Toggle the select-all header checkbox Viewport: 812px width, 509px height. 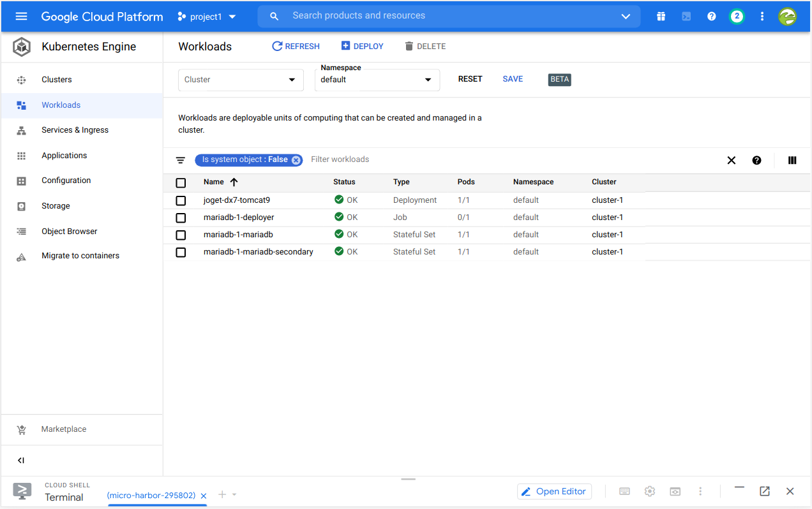(x=181, y=182)
